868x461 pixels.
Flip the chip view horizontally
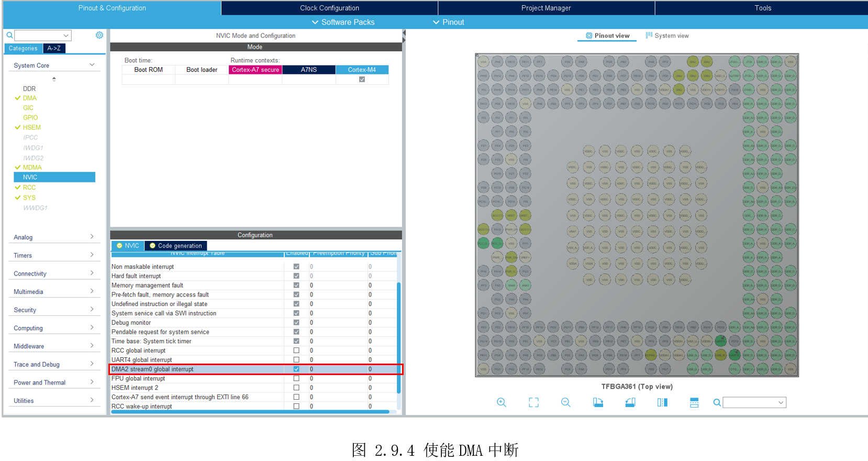[x=662, y=402]
